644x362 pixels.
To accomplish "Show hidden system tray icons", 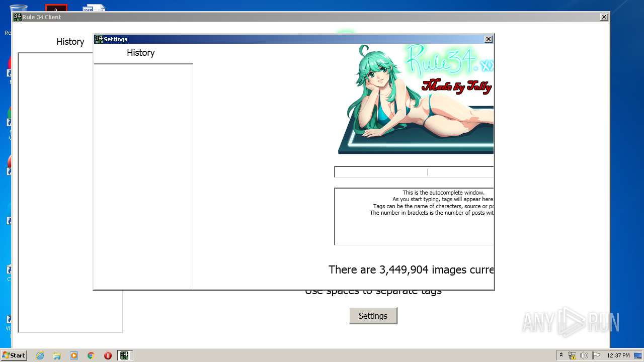I will tap(561, 355).
